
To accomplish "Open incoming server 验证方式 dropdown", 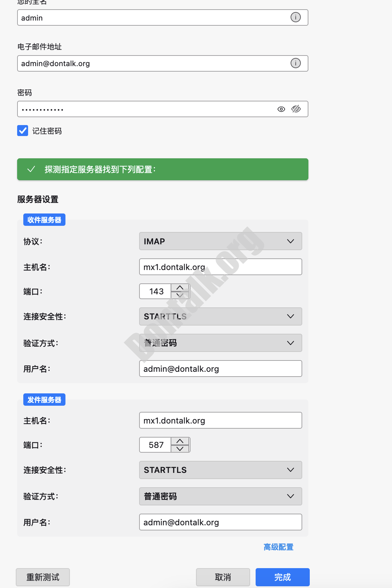I will [x=220, y=343].
